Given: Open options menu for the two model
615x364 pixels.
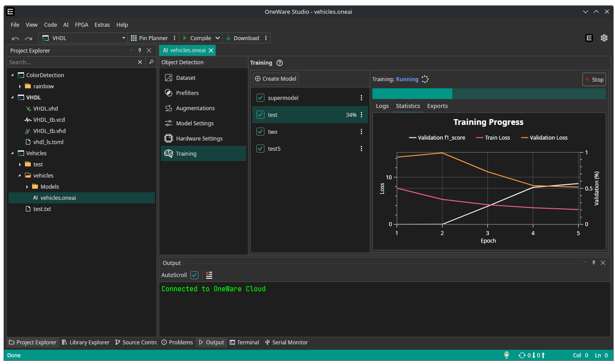Looking at the screenshot, I should click(x=361, y=132).
